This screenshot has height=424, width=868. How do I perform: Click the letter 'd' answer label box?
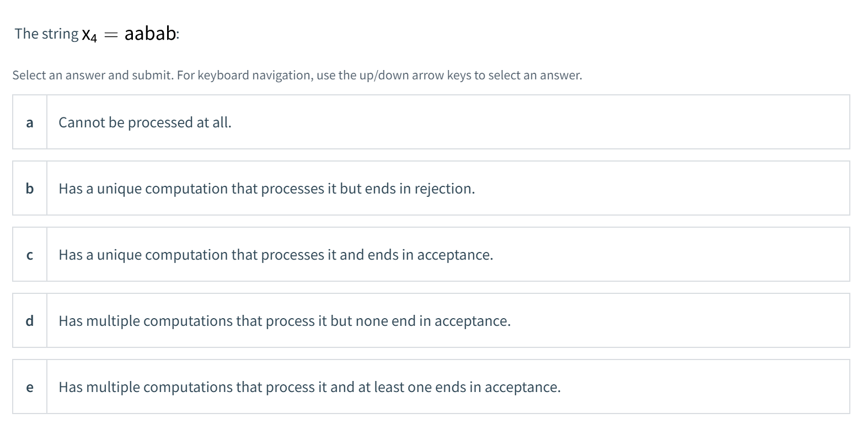(30, 321)
